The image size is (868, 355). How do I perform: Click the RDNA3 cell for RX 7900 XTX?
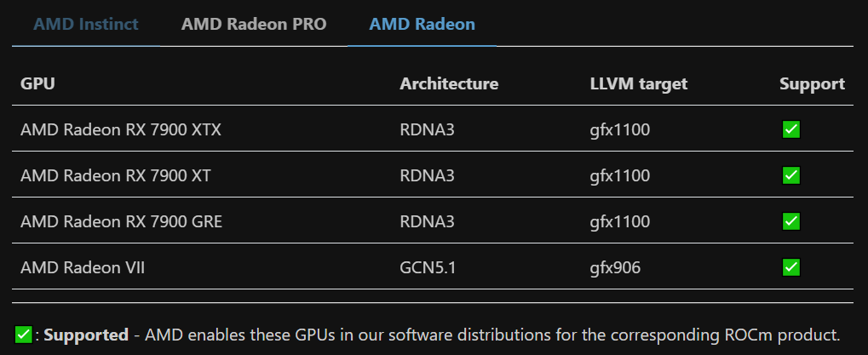(x=427, y=129)
